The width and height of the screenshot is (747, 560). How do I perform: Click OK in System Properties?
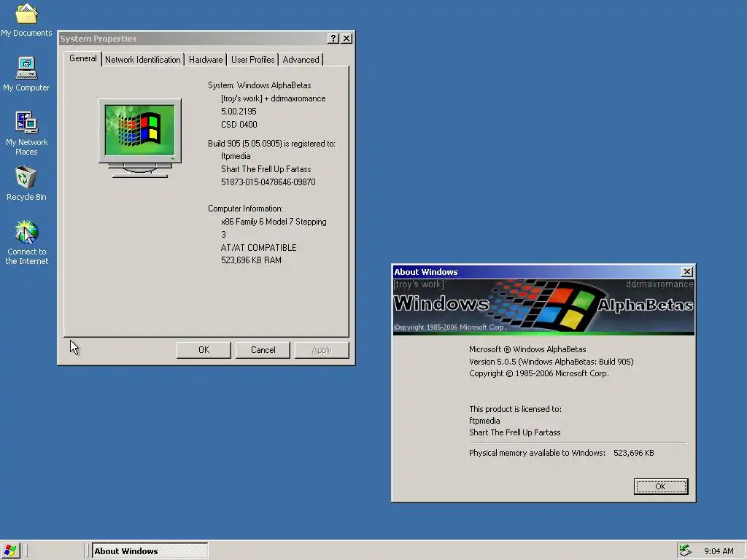click(204, 350)
